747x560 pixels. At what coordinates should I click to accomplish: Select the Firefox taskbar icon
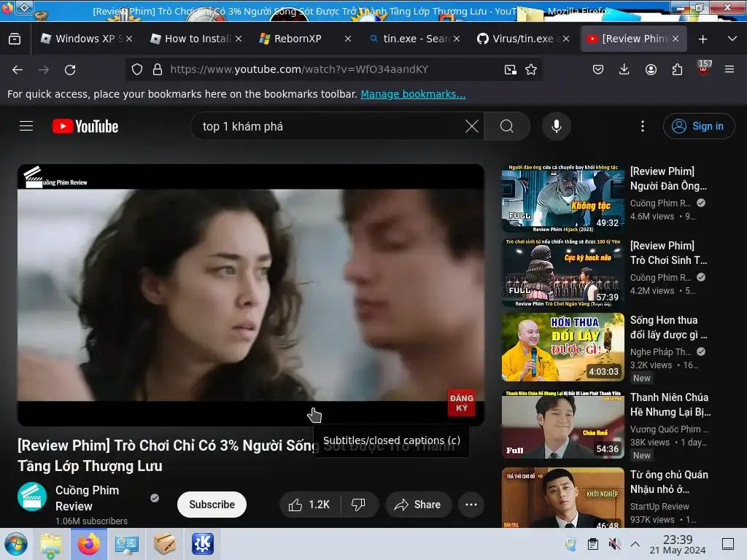click(89, 544)
